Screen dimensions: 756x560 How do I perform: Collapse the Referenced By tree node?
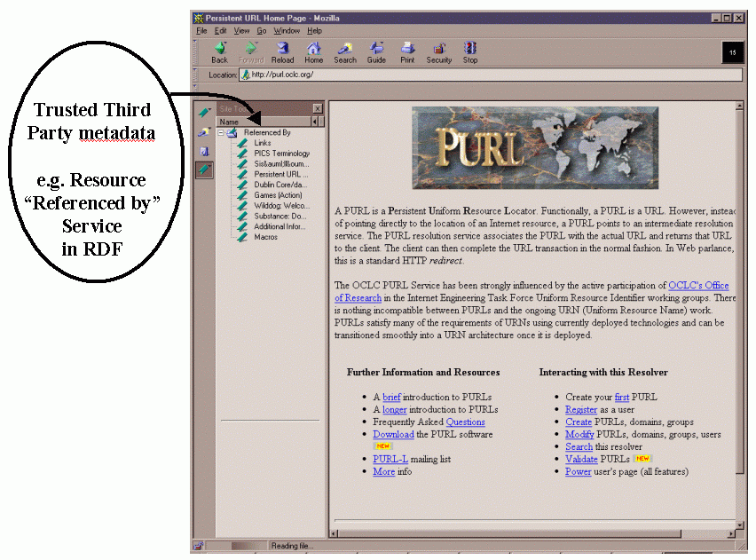click(221, 133)
